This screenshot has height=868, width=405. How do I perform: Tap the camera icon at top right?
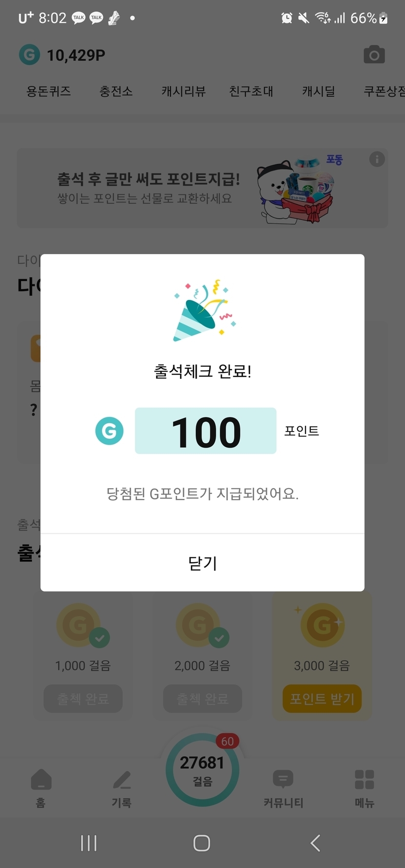click(x=374, y=55)
